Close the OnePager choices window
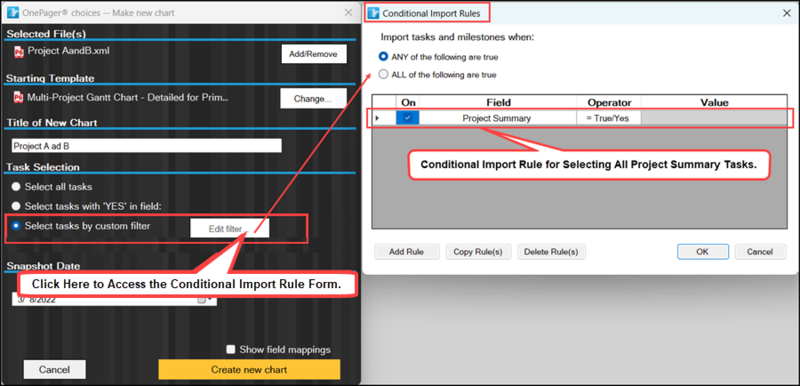This screenshot has height=386, width=800. coord(348,13)
